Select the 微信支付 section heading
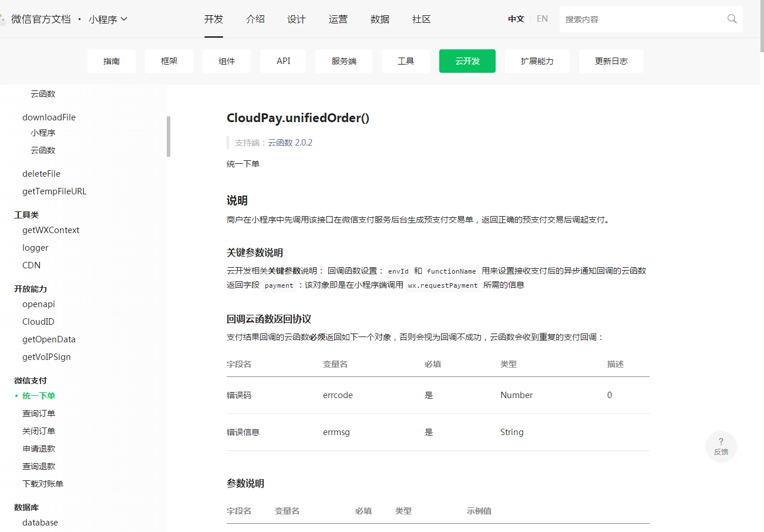The height and width of the screenshot is (532, 764). point(31,381)
